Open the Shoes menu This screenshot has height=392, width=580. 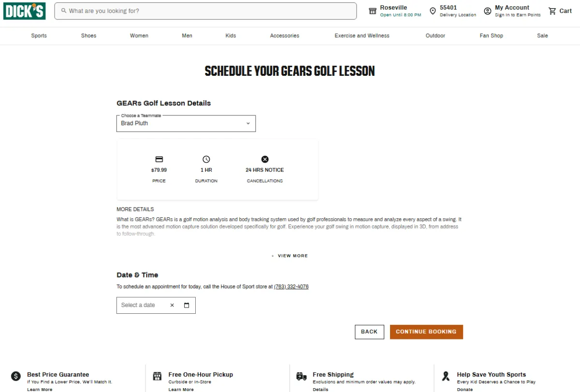point(89,36)
